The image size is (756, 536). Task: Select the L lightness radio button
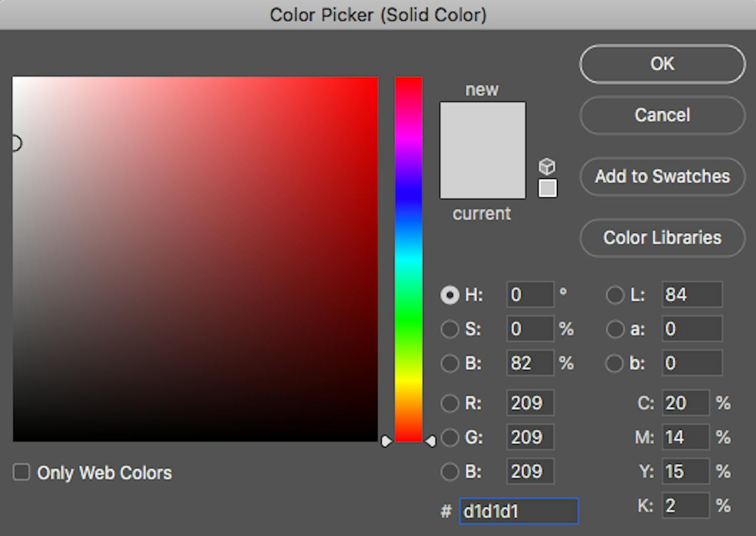(x=615, y=295)
